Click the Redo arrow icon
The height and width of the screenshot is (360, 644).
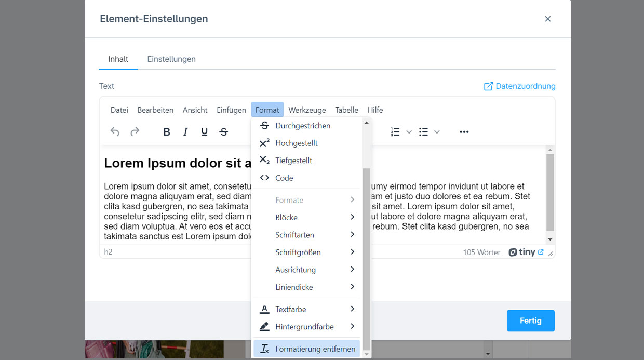135,132
